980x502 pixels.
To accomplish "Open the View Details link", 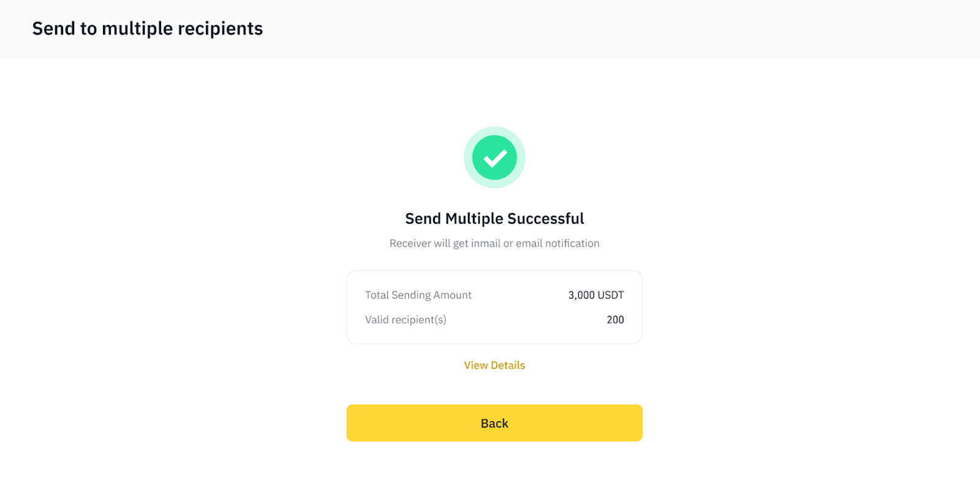I will pyautogui.click(x=494, y=365).
